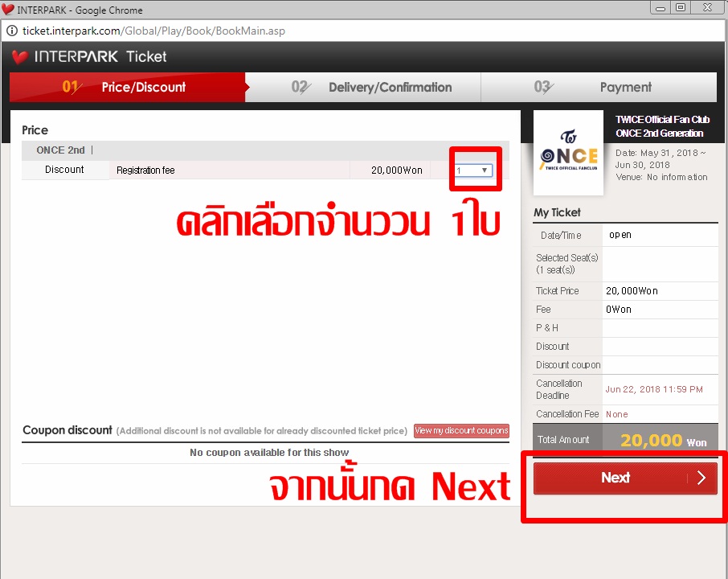Click the INTERPARK Ticket header text

[100, 56]
